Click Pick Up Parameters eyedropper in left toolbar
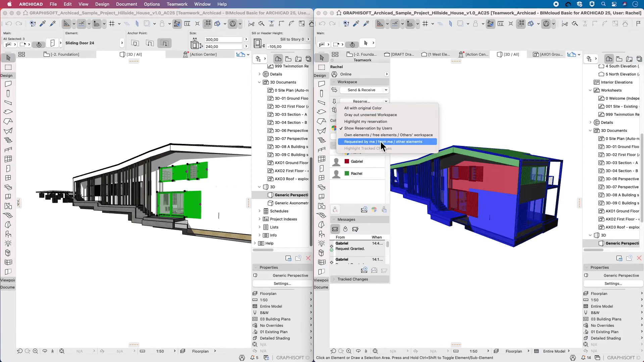 click(43, 23)
